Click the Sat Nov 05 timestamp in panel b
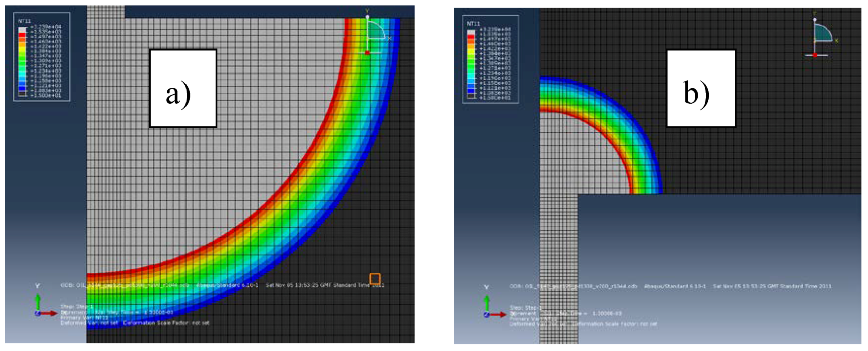The width and height of the screenshot is (868, 351). tap(772, 286)
